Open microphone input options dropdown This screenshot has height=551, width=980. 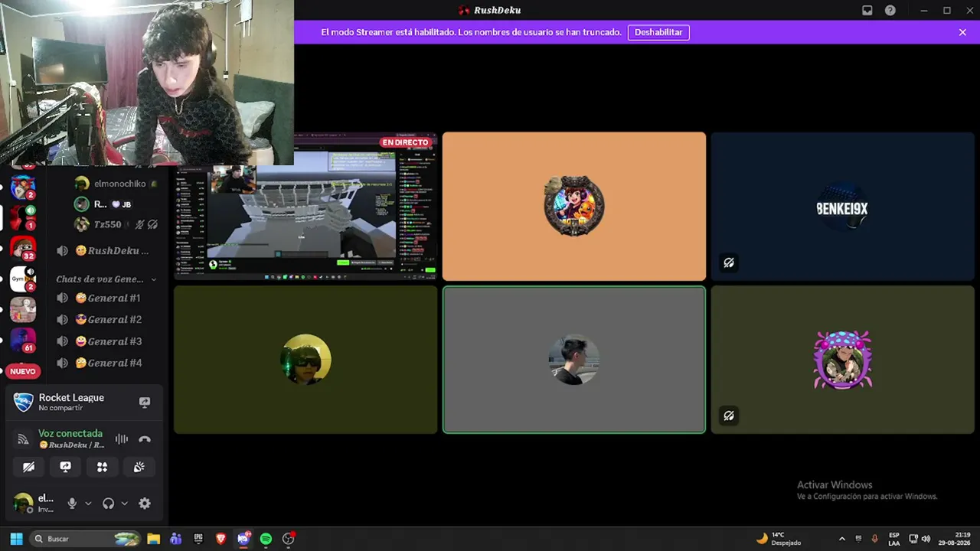click(x=88, y=504)
